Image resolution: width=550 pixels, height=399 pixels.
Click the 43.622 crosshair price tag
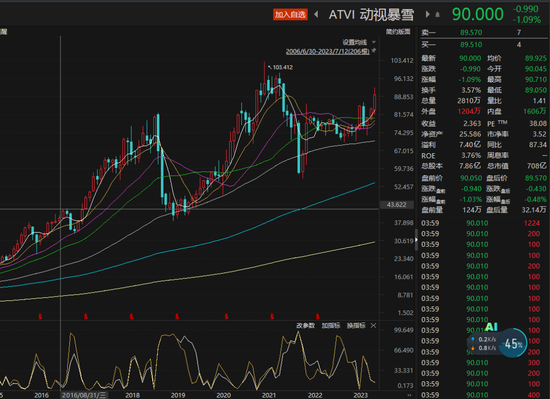(396, 204)
